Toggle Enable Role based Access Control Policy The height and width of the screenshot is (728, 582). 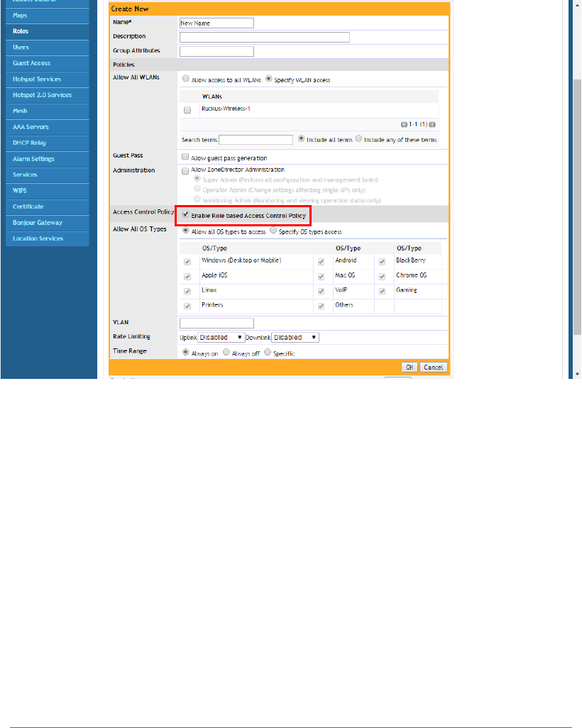(x=186, y=214)
